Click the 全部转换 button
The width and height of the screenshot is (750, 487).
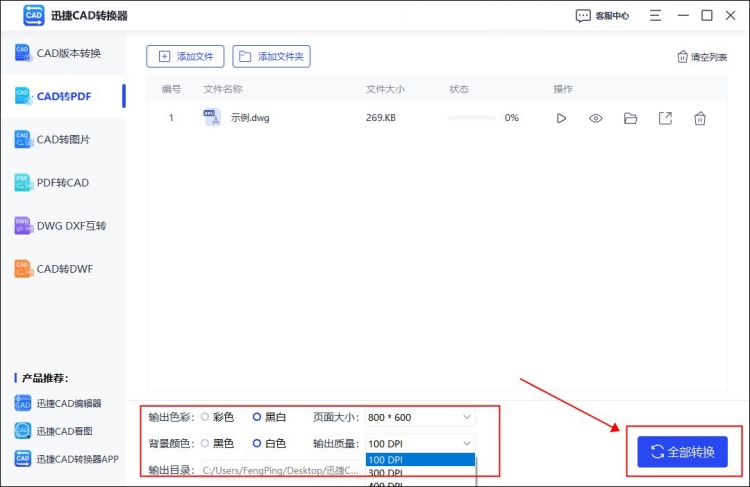click(682, 452)
